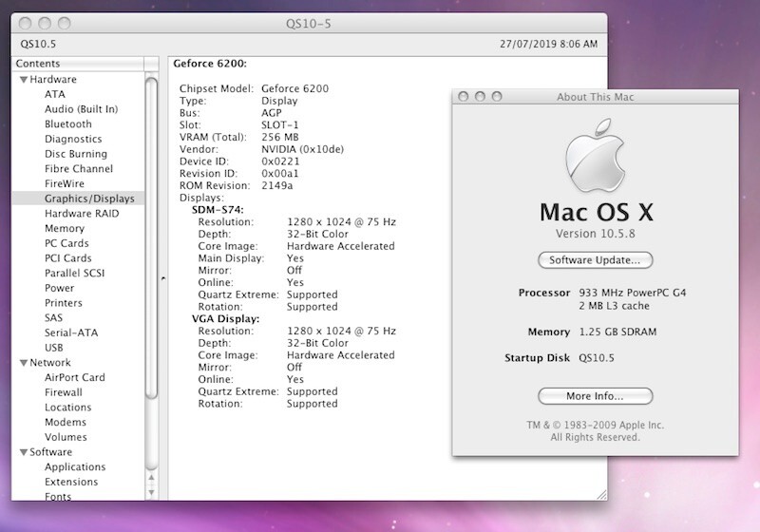Select Memory in the Hardware list
The width and height of the screenshot is (760, 532).
65,229
